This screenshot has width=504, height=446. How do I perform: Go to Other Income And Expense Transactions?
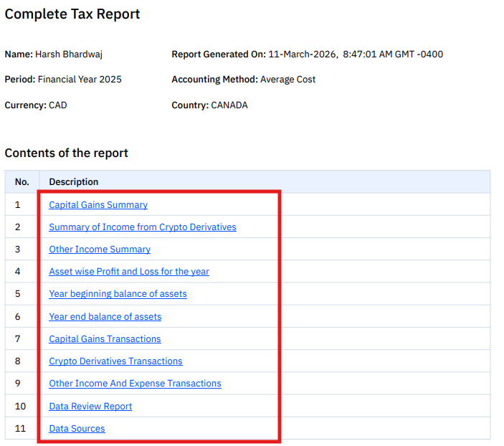[135, 384]
